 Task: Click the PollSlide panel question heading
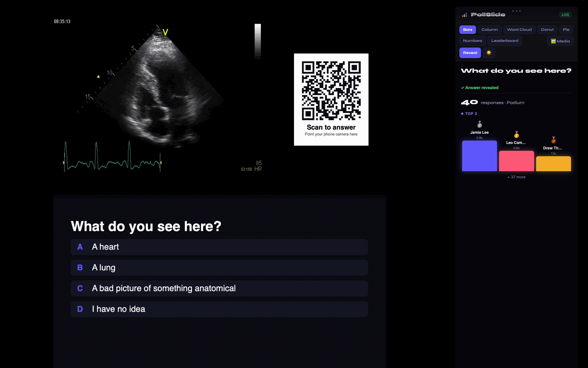pyautogui.click(x=516, y=71)
